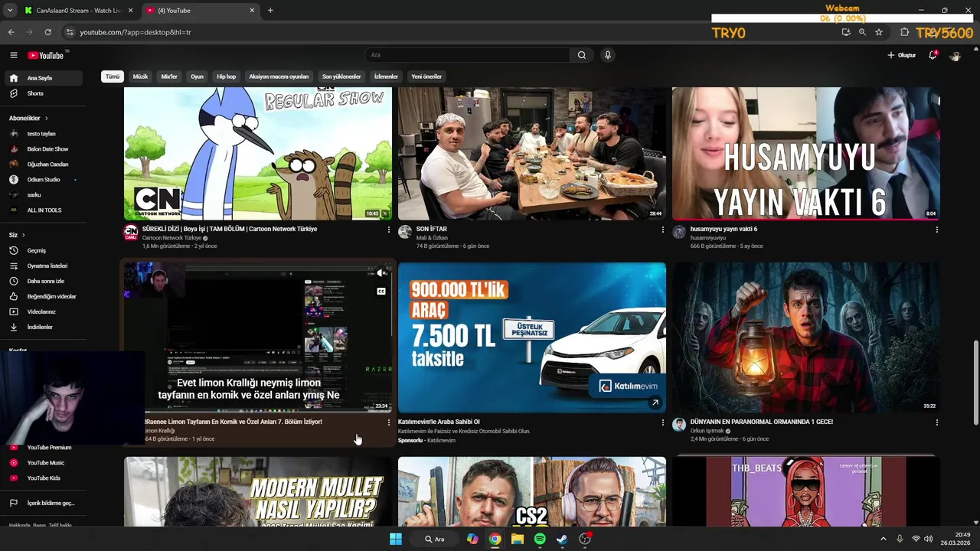Click the YouTube search field
This screenshot has width=980, height=551.
467,55
